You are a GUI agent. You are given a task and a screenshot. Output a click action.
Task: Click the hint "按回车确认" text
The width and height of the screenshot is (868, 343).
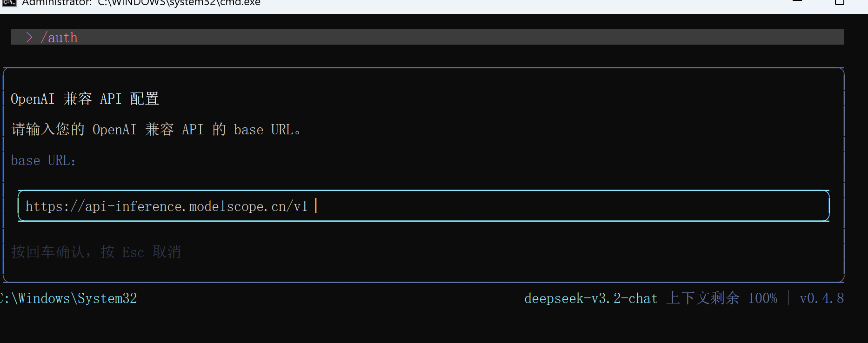pos(48,252)
